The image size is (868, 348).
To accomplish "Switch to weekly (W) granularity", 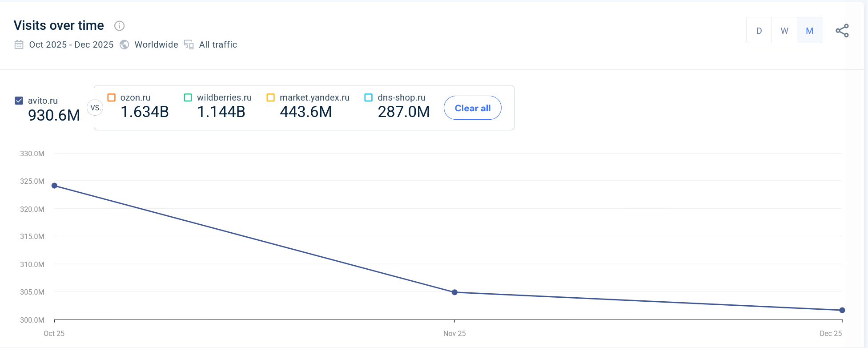I will (784, 31).
